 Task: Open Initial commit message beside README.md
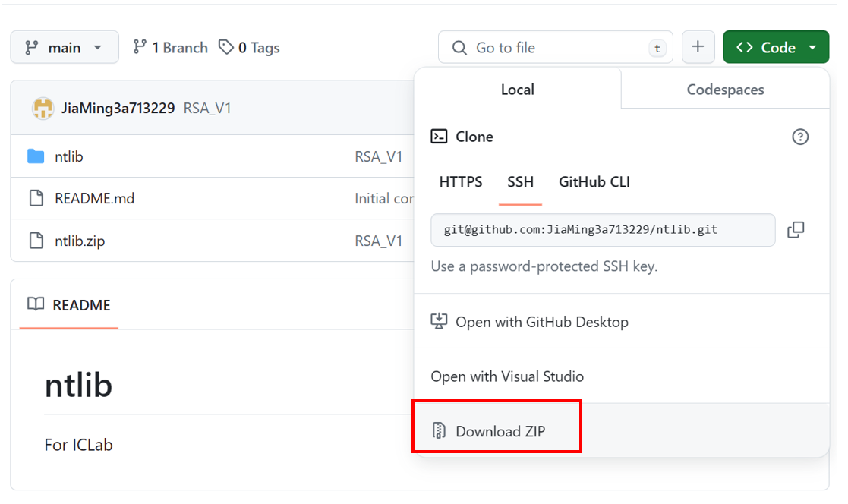[x=384, y=198]
